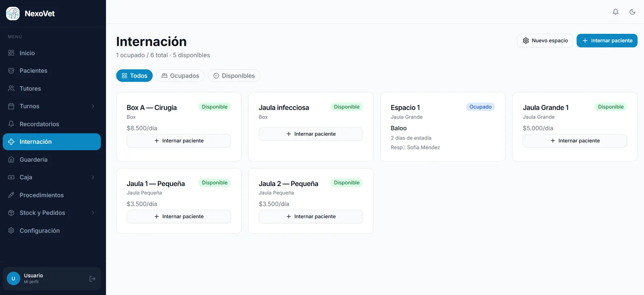Filter by Ocupados tab

tap(180, 76)
